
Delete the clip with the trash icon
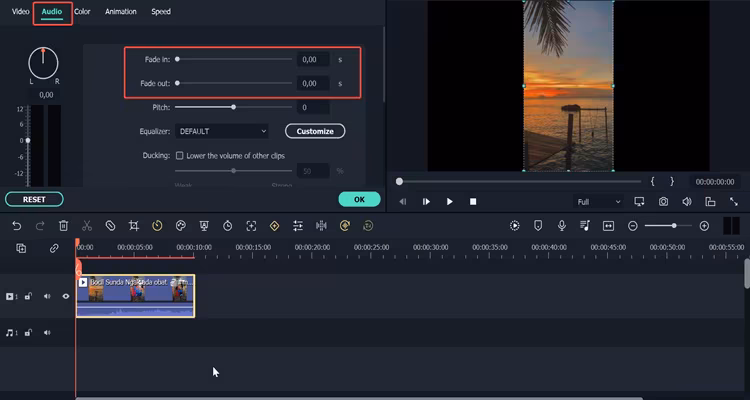[x=64, y=226]
